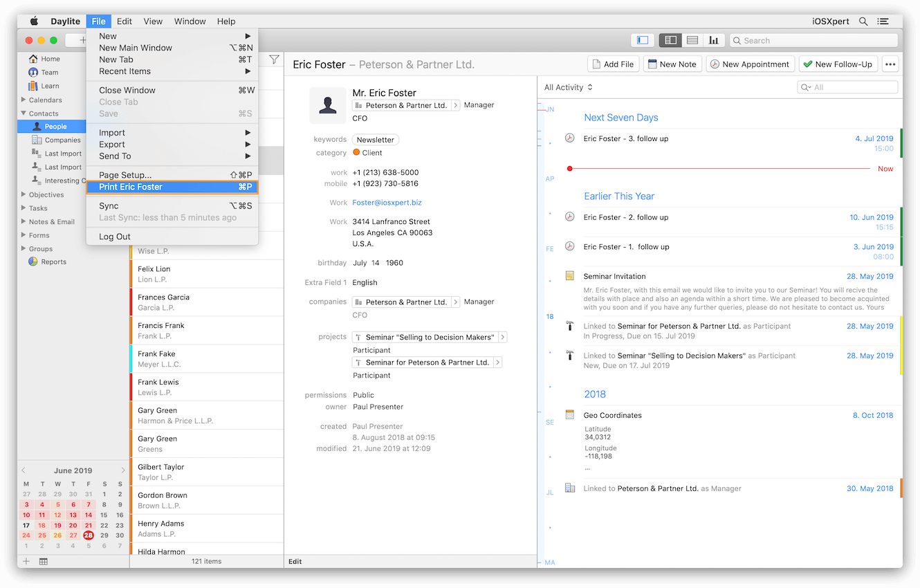The image size is (920, 588).
Task: Select Frances Garcia in the people list
Action: pyautogui.click(x=207, y=302)
